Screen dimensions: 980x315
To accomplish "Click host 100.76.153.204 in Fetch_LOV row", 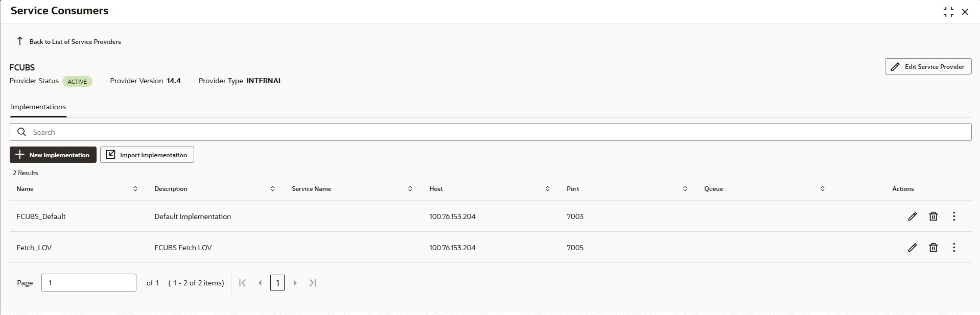I will (452, 248).
